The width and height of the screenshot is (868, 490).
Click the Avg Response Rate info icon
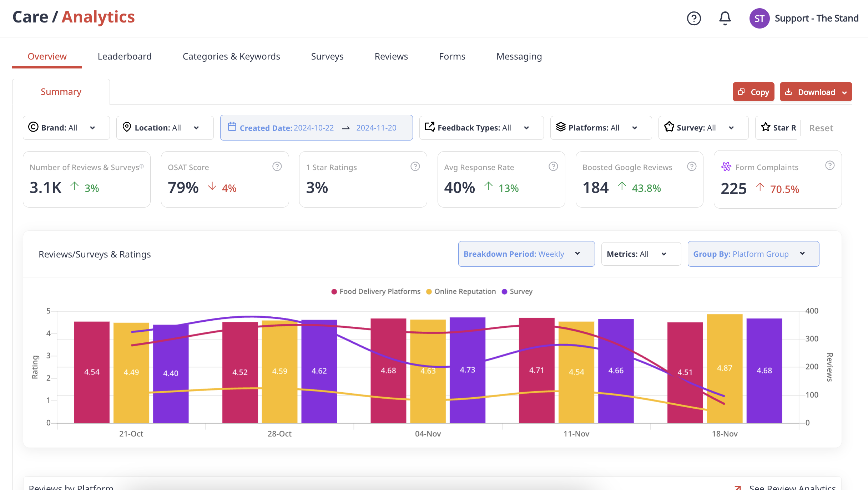[x=553, y=167]
